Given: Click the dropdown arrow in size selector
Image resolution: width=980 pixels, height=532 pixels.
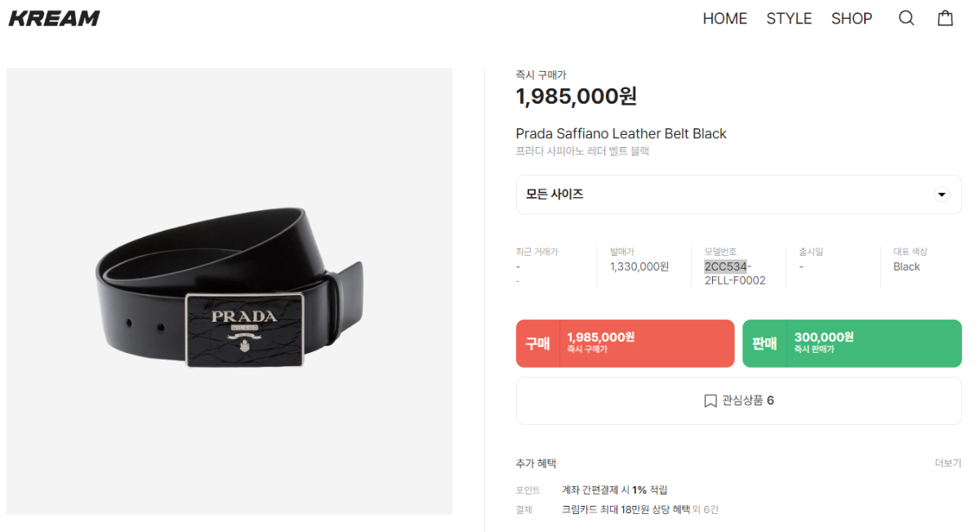Looking at the screenshot, I should click(x=942, y=194).
